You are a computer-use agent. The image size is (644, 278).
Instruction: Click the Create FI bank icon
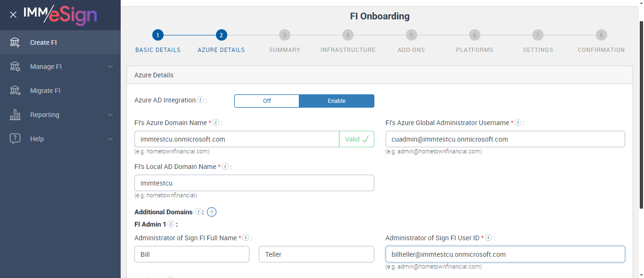tap(15, 42)
